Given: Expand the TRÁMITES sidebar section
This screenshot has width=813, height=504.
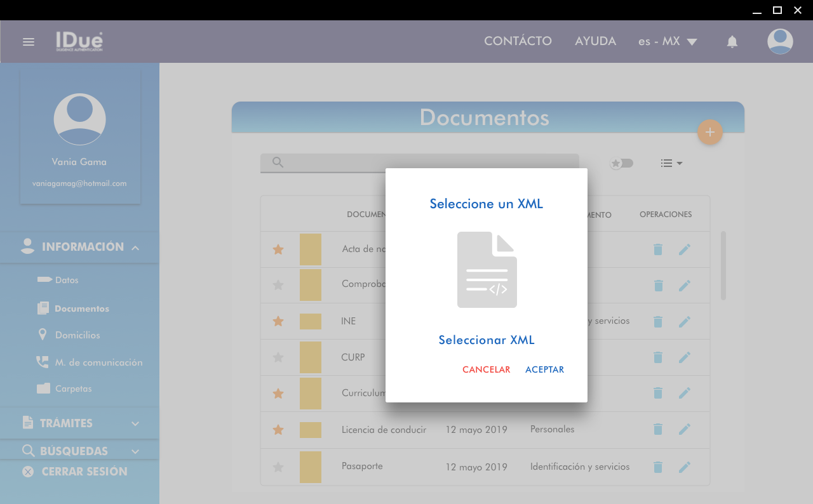Looking at the screenshot, I should (79, 423).
